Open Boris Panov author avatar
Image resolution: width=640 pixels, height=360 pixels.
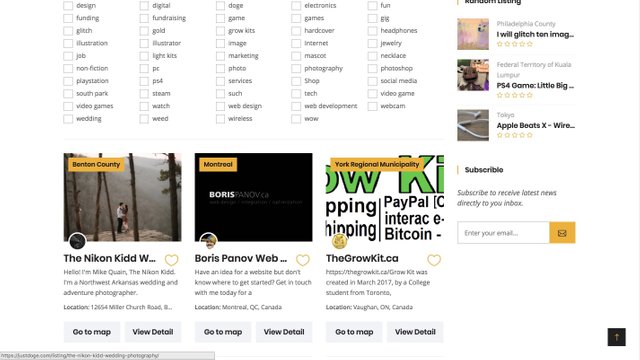click(x=208, y=241)
